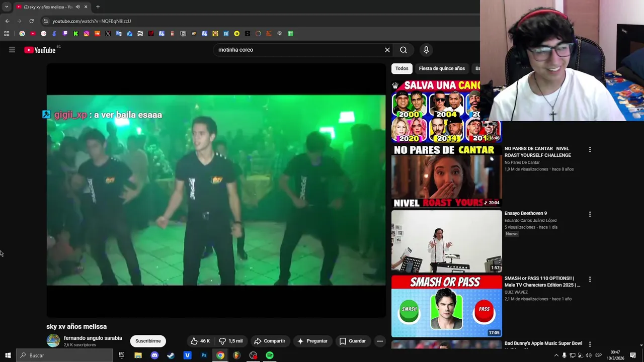
Task: Open the Twitch bookmark
Action: coord(65,34)
